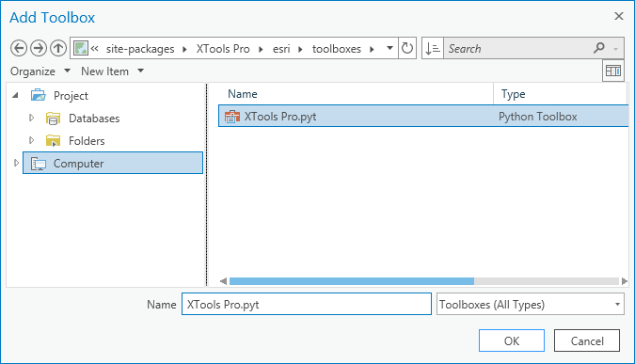This screenshot has width=635, height=364.
Task: Sort by the Name column header
Action: [356, 94]
